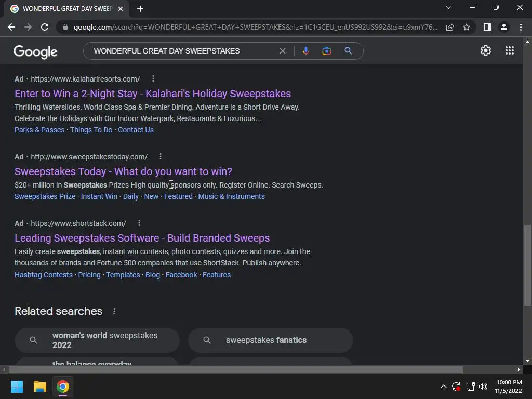Click the Google logo
Viewport: 532px width, 399px height.
click(x=35, y=51)
